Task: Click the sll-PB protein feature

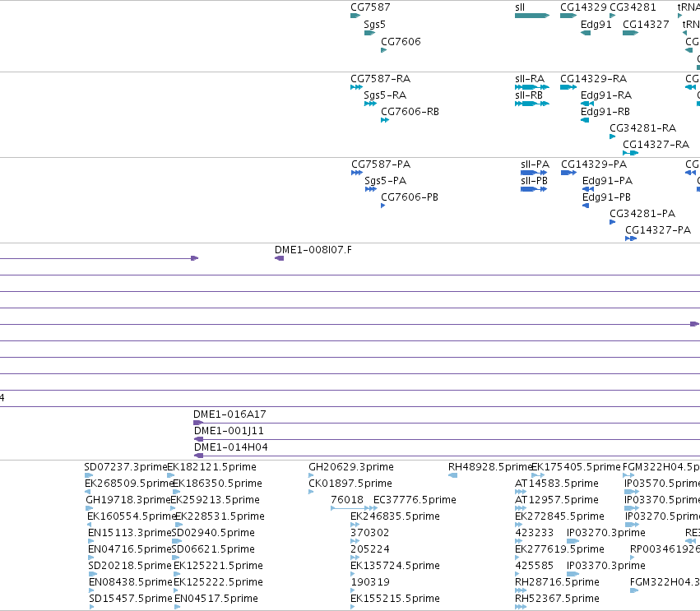Action: point(534,181)
